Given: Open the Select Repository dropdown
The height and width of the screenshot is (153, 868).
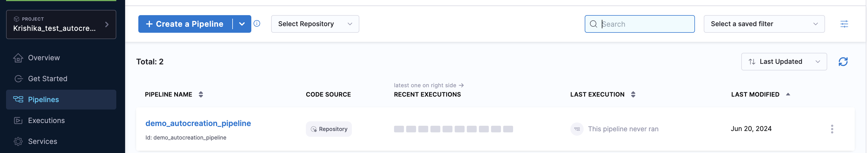Looking at the screenshot, I should coord(315,24).
